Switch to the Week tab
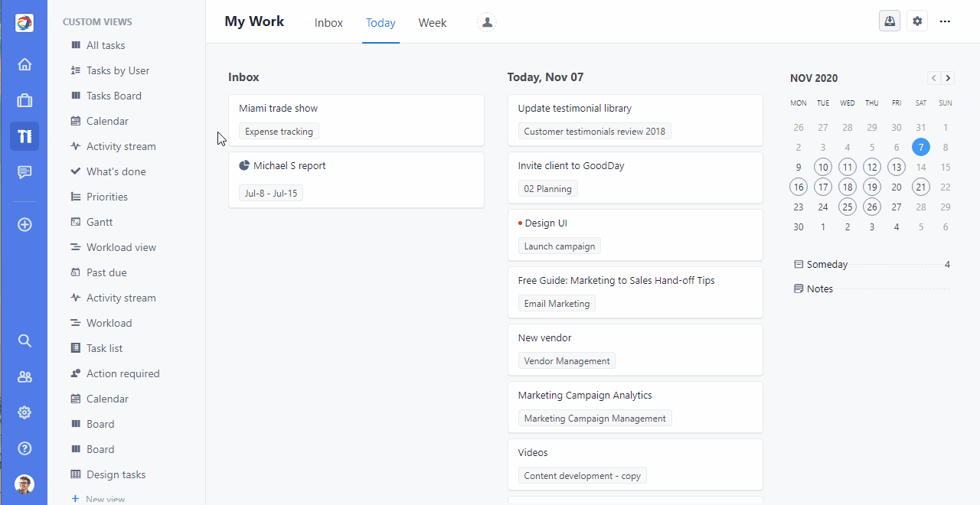 click(x=432, y=23)
